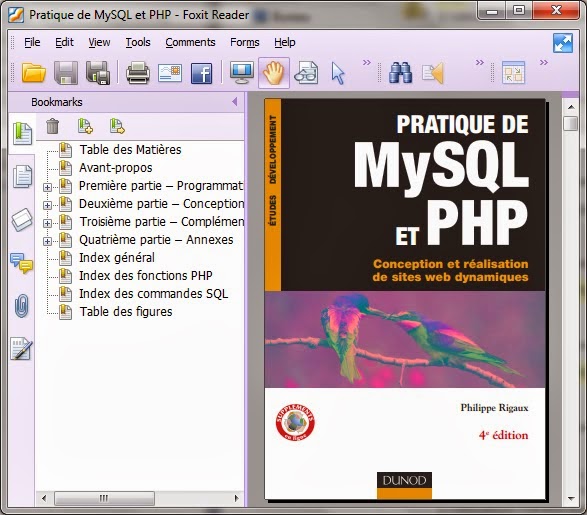Click the glasses document reading icon

[x=306, y=73]
